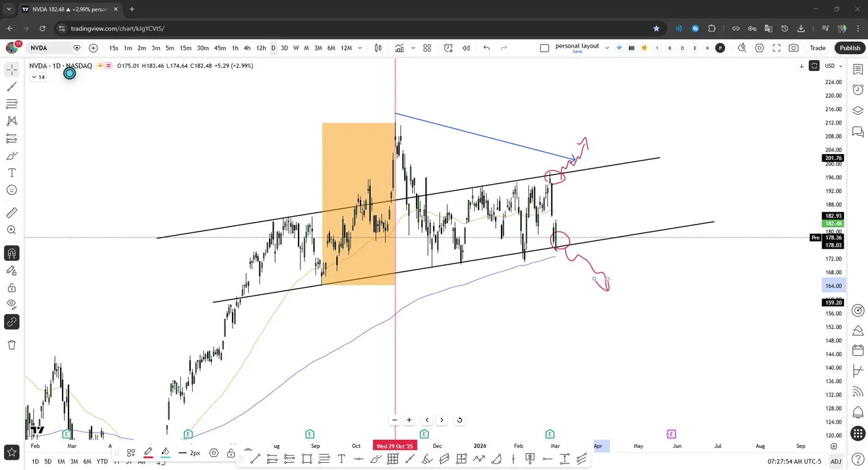The image size is (868, 470).
Task: Select the ruler measure tool
Action: 12,213
